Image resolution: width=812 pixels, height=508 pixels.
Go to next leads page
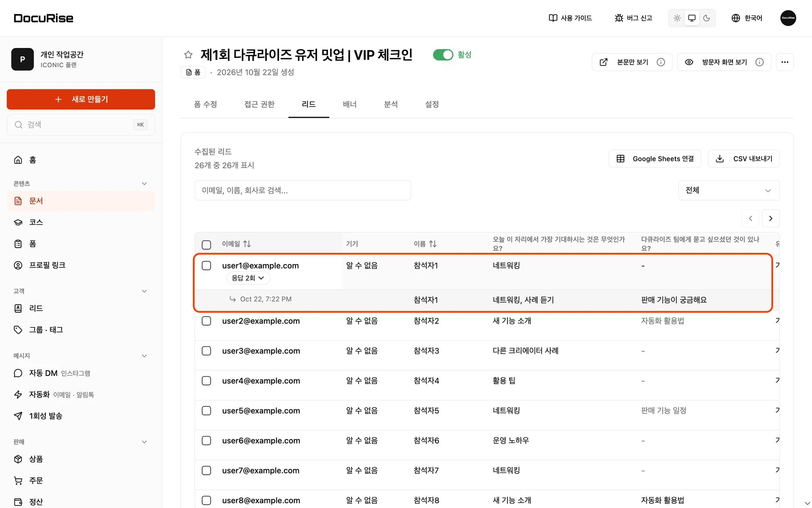771,219
